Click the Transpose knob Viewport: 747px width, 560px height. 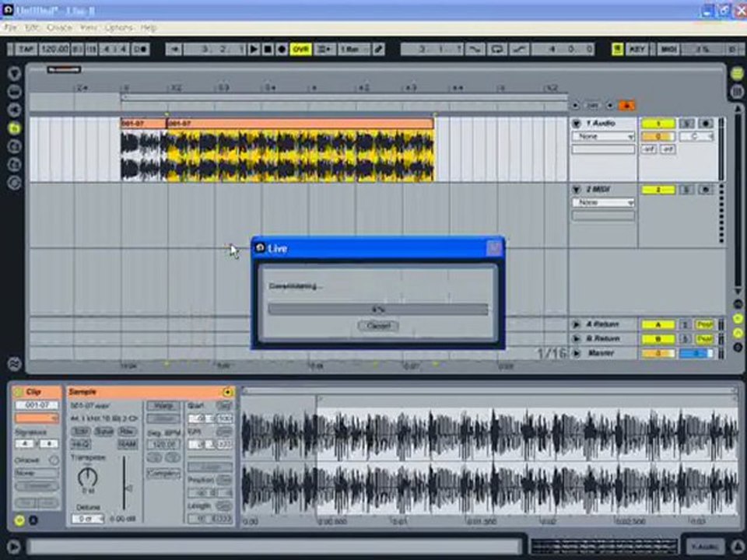[x=88, y=477]
